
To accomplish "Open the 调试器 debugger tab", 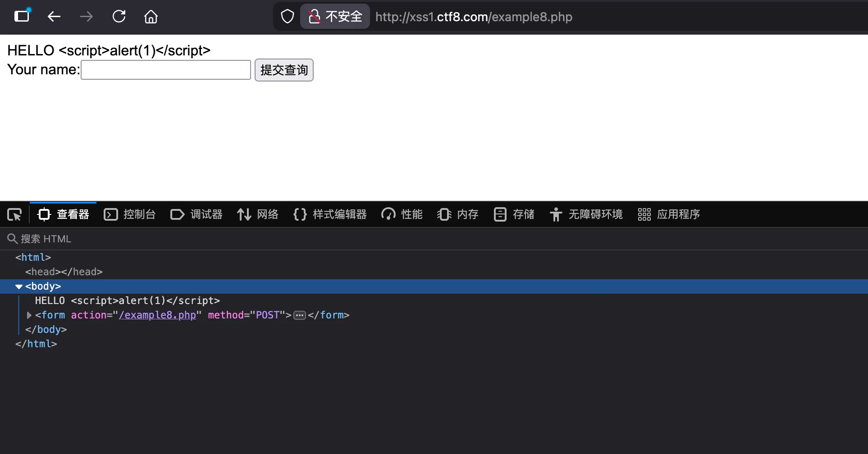I will tap(196, 214).
